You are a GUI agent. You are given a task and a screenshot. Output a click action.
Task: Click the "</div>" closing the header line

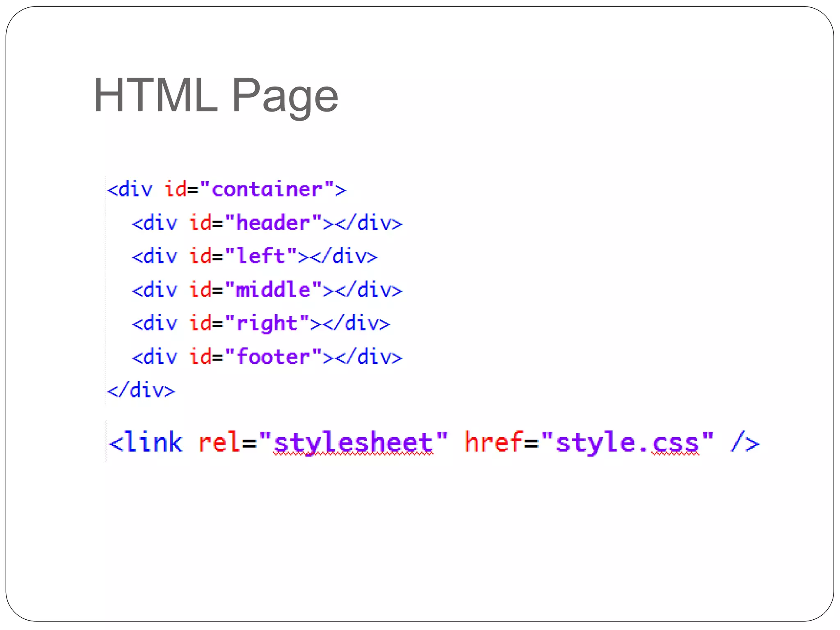click(369, 223)
